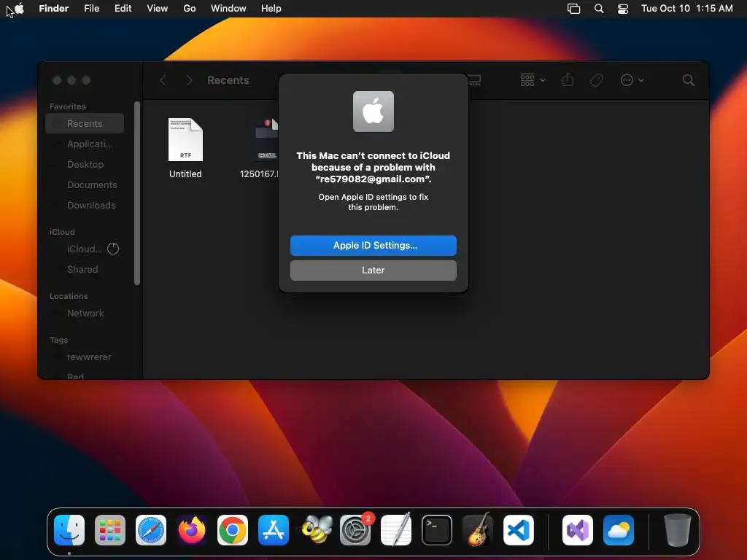Open System Settings from the Dock

[x=355, y=530]
